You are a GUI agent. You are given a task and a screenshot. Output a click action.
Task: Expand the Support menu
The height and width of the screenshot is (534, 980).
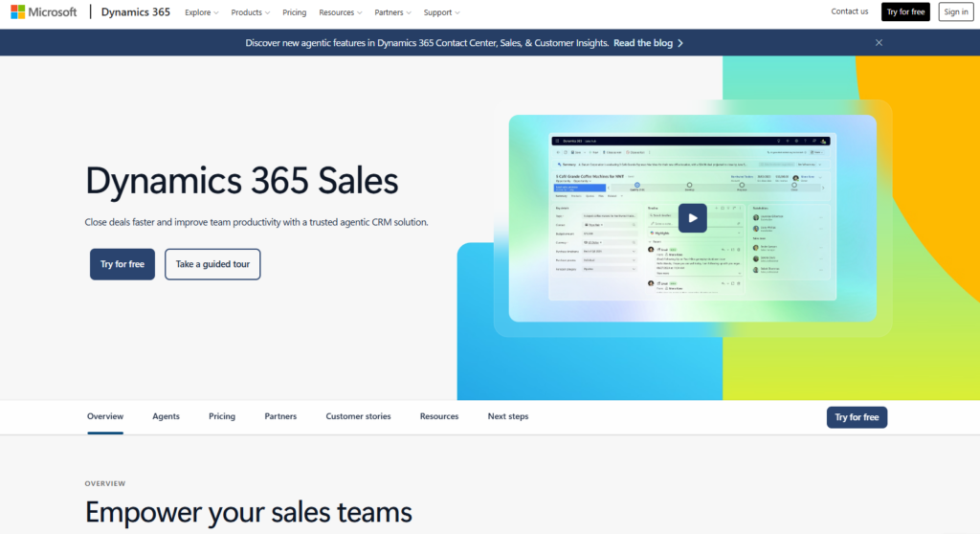point(441,12)
